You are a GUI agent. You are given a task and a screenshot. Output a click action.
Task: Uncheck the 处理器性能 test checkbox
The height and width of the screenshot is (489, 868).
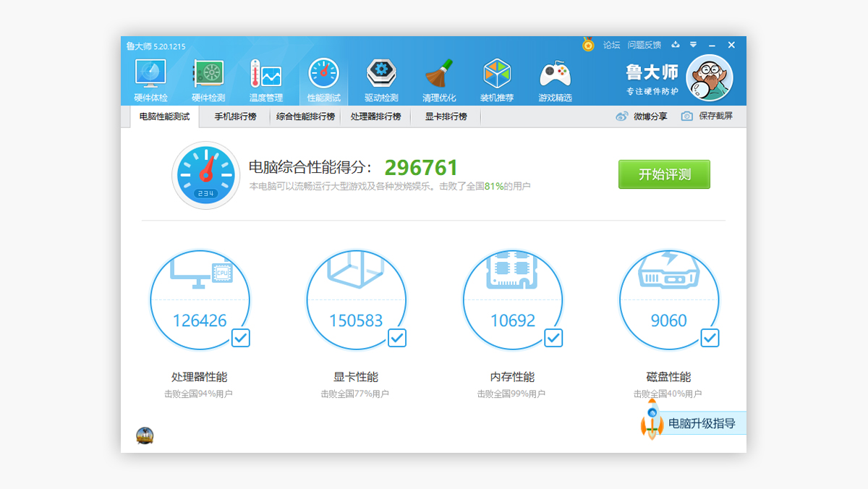241,338
